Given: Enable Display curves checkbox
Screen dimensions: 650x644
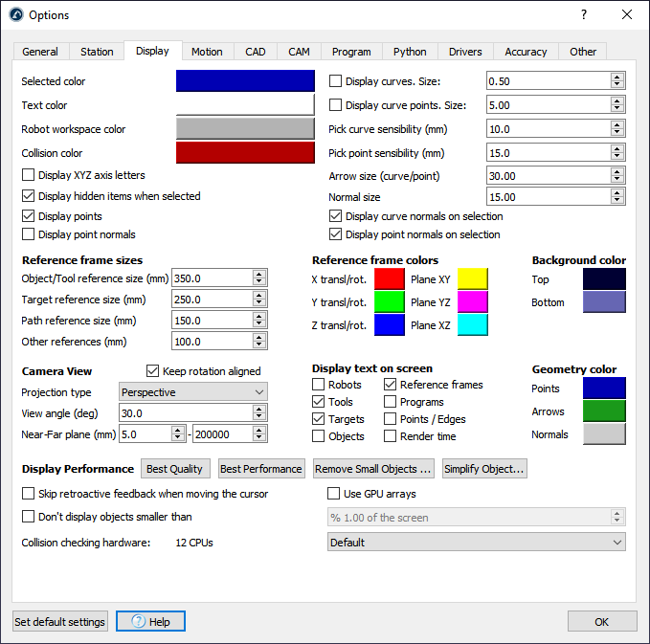Looking at the screenshot, I should pos(336,81).
